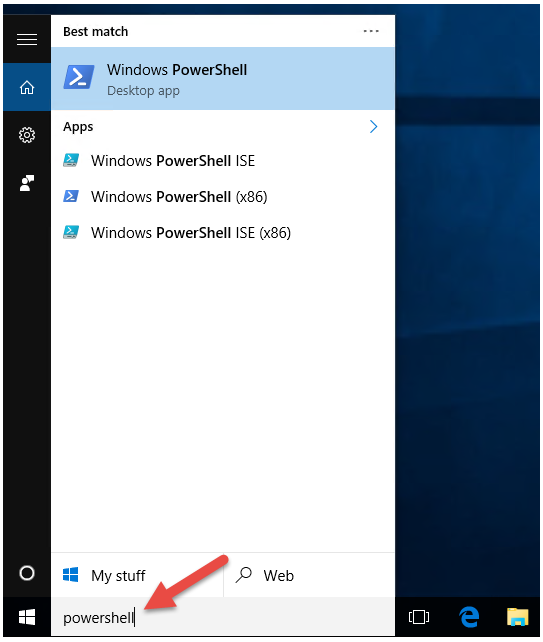Click the magnifier icon beside Web
Image resolution: width=543 pixels, height=642 pixels.
(244, 575)
